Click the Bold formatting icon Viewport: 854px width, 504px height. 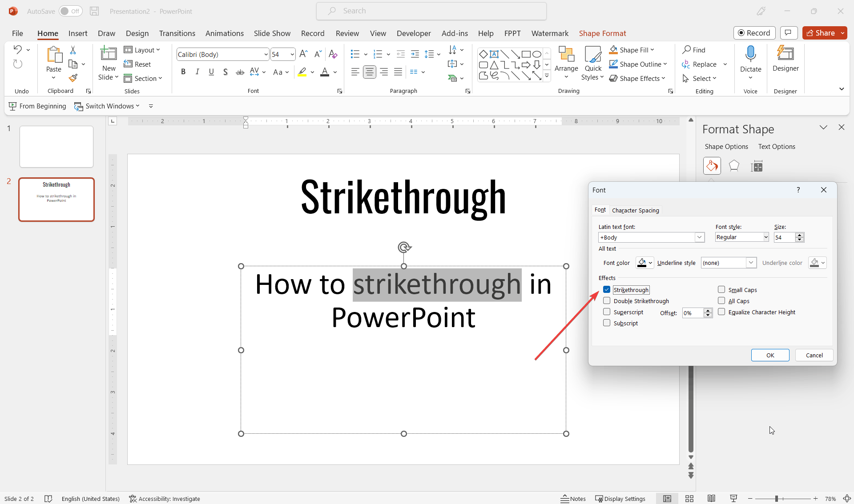[183, 72]
